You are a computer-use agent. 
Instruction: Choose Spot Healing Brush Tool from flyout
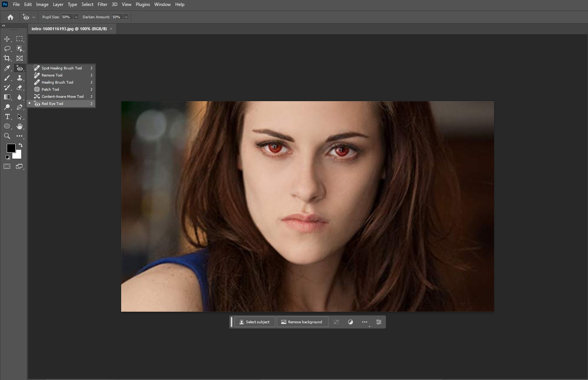[x=62, y=68]
